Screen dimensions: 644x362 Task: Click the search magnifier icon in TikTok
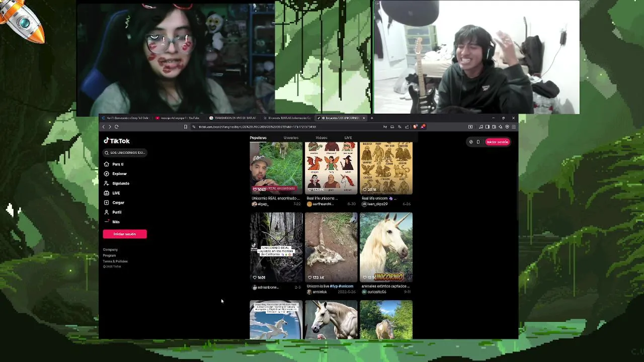click(x=107, y=153)
